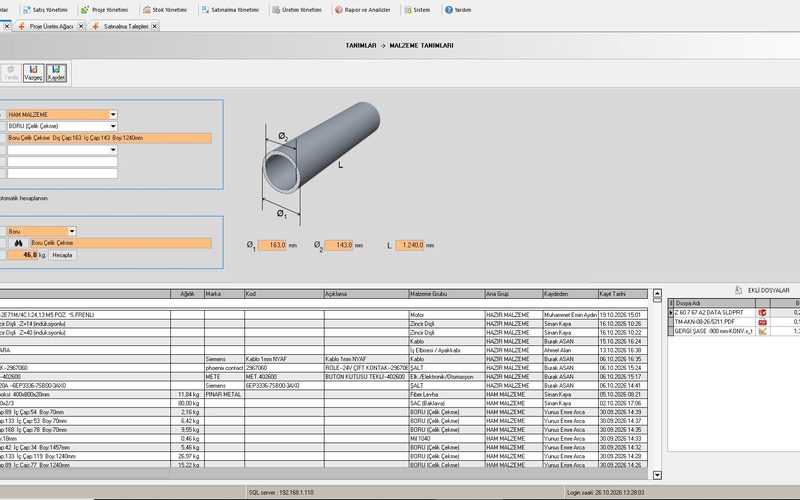Open the Stok Yönetimi menu
800x500 pixels.
point(164,10)
